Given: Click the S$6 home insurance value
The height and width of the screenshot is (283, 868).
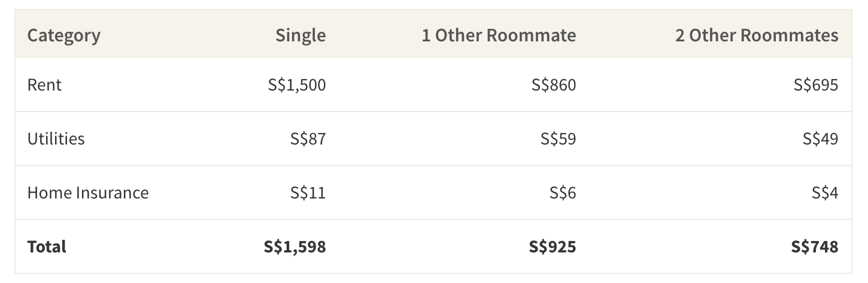Looking at the screenshot, I should [563, 192].
